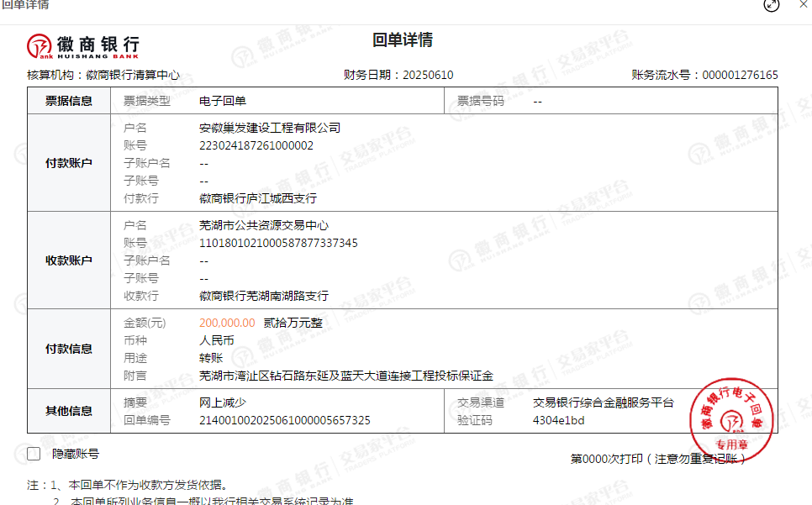This screenshot has height=505, width=812.
Task: Click the 徽商银行 logo
Action: [x=82, y=45]
